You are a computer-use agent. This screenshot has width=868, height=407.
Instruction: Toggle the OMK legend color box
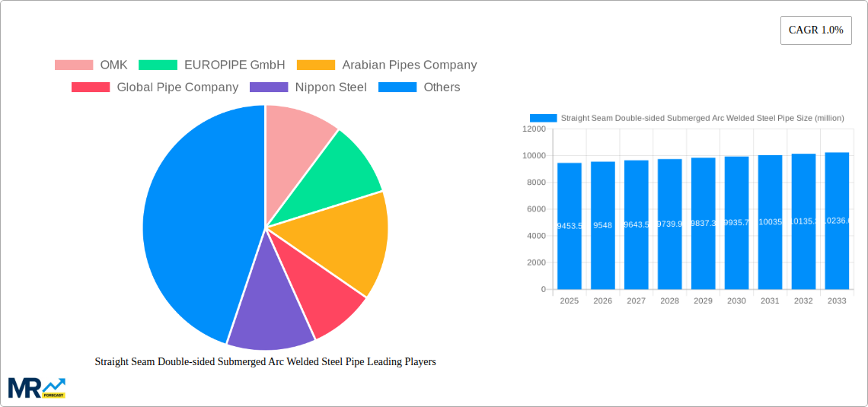[x=74, y=65]
